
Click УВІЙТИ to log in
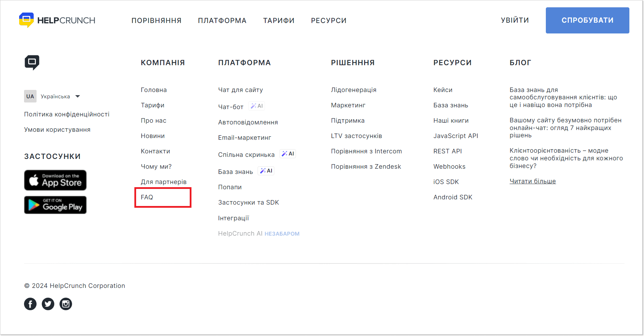515,20
